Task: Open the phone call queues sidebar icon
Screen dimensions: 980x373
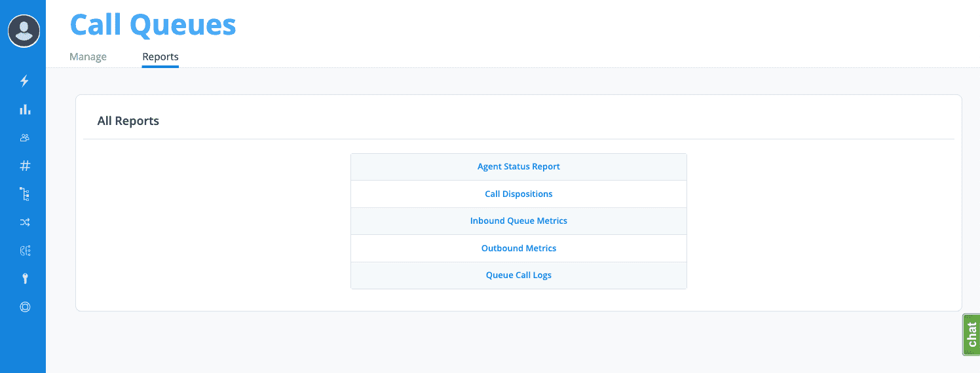Action: pos(25,251)
